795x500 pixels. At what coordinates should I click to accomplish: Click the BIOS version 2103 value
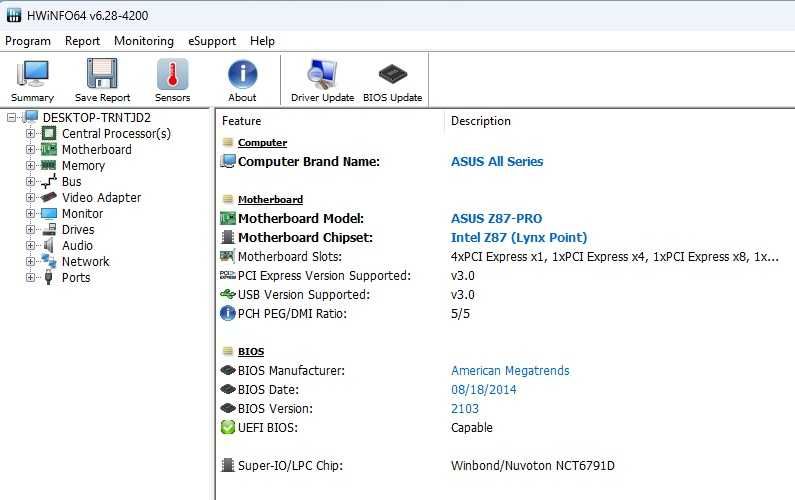[465, 409]
